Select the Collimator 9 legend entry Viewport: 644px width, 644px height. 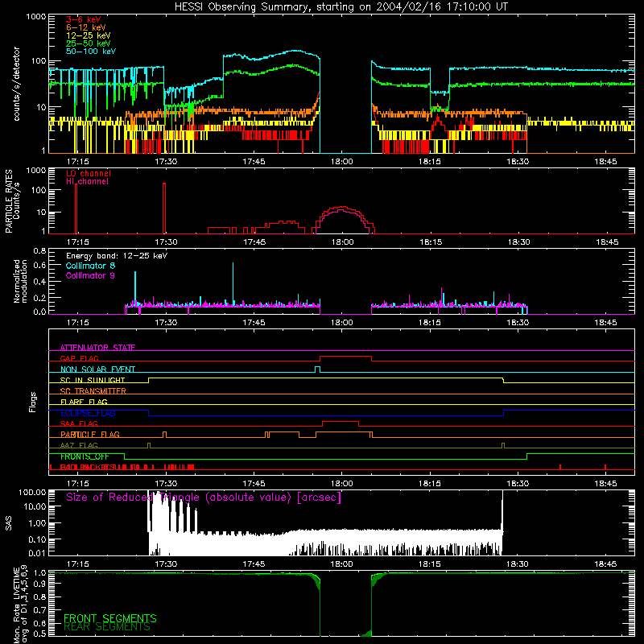(x=90, y=275)
